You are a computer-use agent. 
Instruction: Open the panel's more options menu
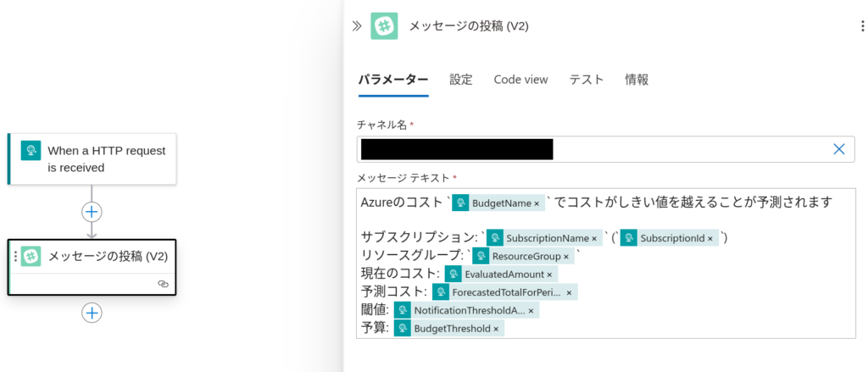point(862,26)
